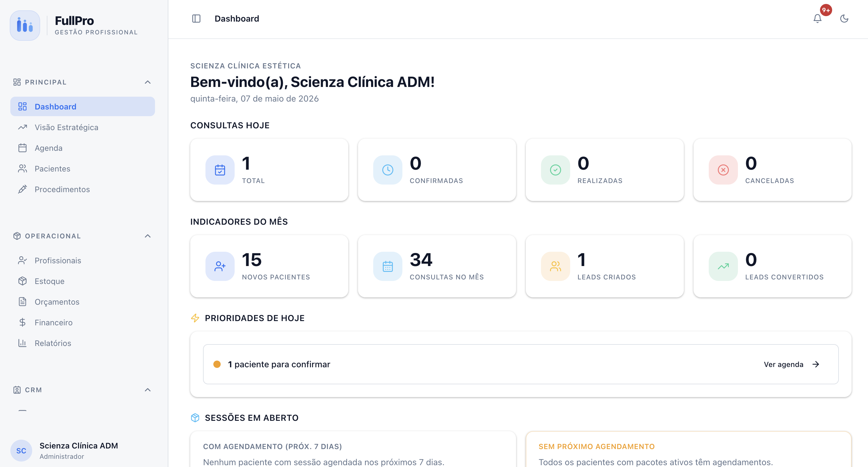This screenshot has height=467, width=868.
Task: Open Visão Estratégica in sidebar
Action: (x=83, y=127)
